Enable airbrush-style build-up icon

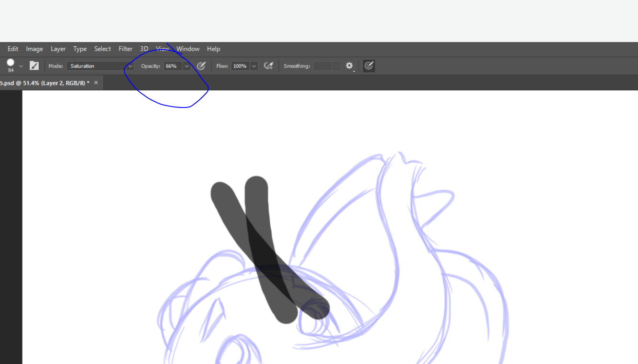(269, 66)
